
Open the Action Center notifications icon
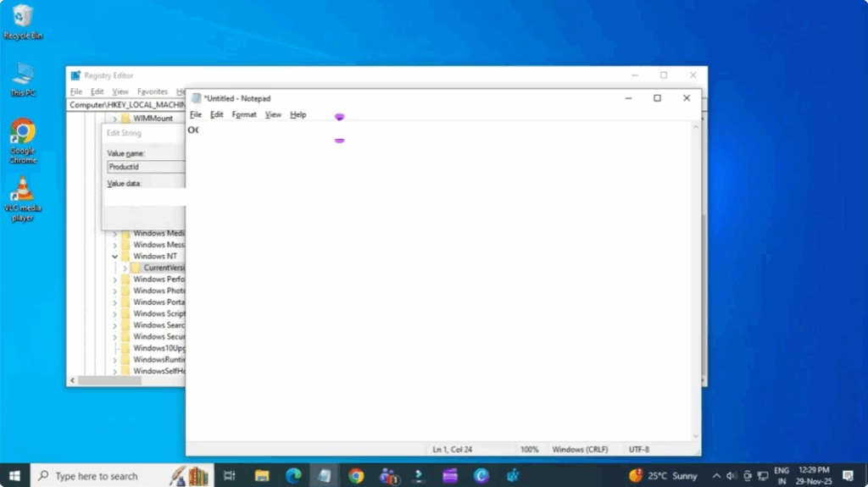pos(848,476)
